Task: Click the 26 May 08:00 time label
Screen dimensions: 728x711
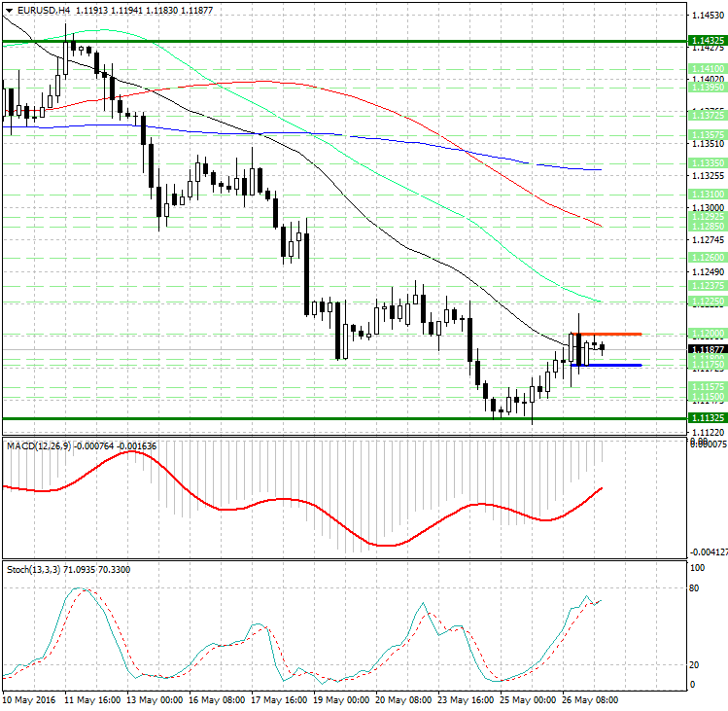Action: pos(590,700)
